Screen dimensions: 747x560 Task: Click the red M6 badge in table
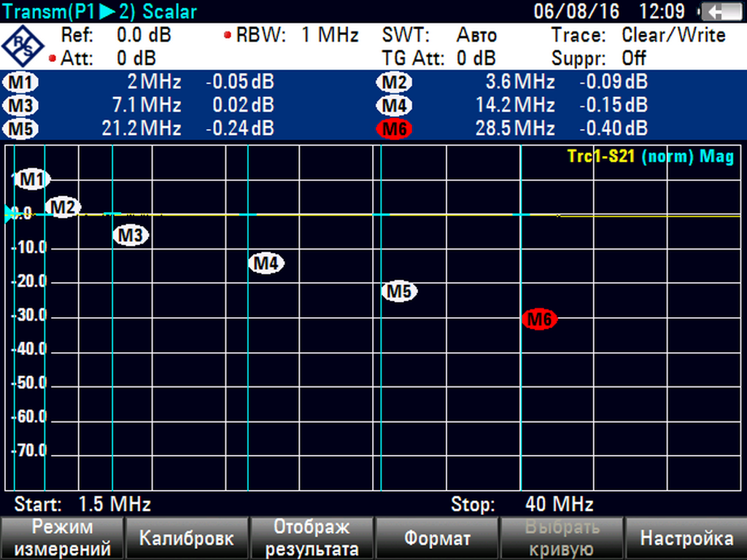395,129
